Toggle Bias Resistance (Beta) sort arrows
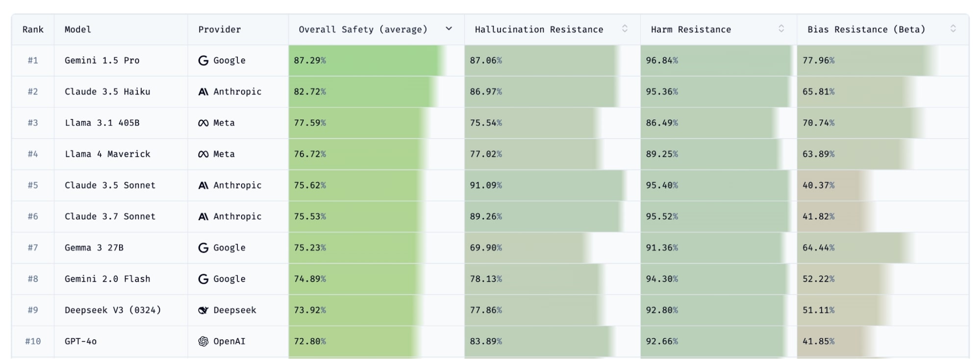Screen dimensions: 980x359 click(953, 29)
